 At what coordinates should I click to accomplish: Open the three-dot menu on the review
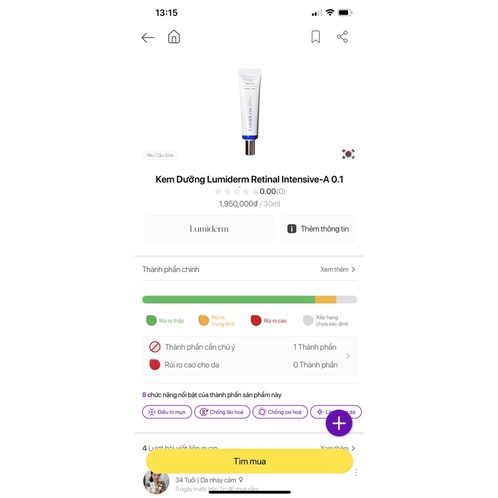click(x=356, y=472)
